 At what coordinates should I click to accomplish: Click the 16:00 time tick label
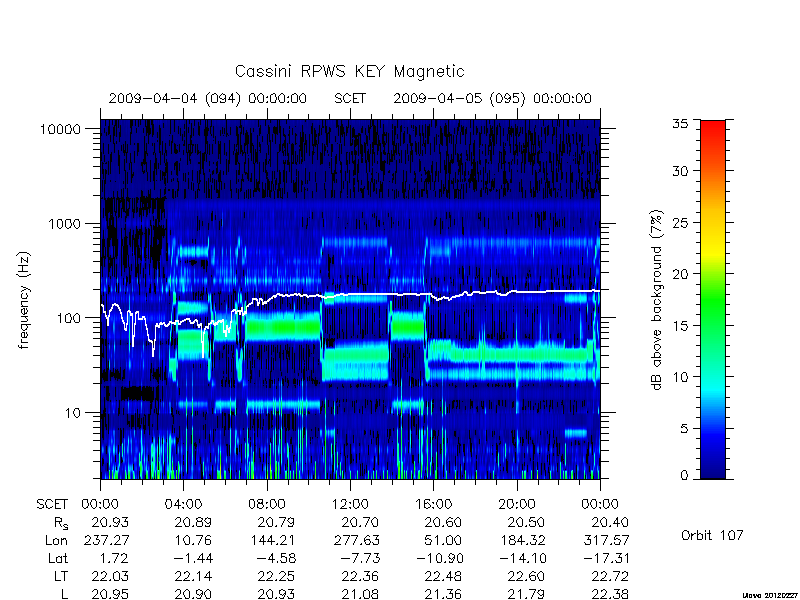click(434, 505)
